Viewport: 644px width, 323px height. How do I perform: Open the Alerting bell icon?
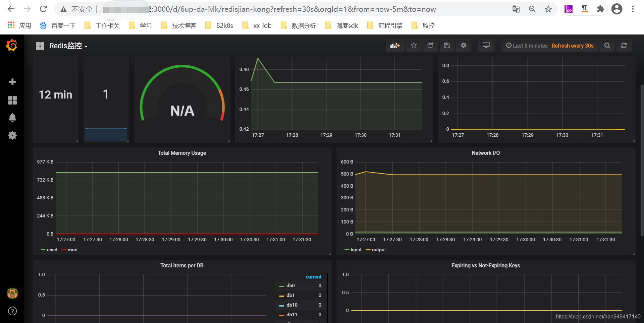[x=12, y=118]
